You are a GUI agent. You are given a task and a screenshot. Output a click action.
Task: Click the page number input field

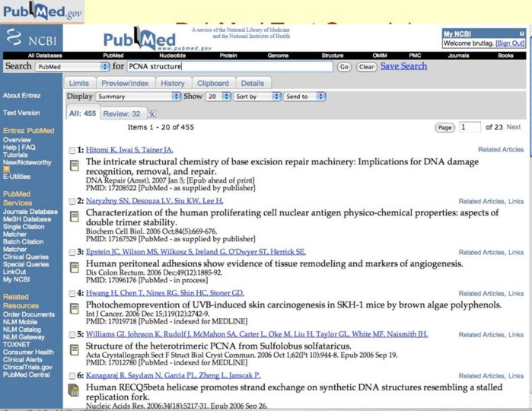pyautogui.click(x=470, y=127)
